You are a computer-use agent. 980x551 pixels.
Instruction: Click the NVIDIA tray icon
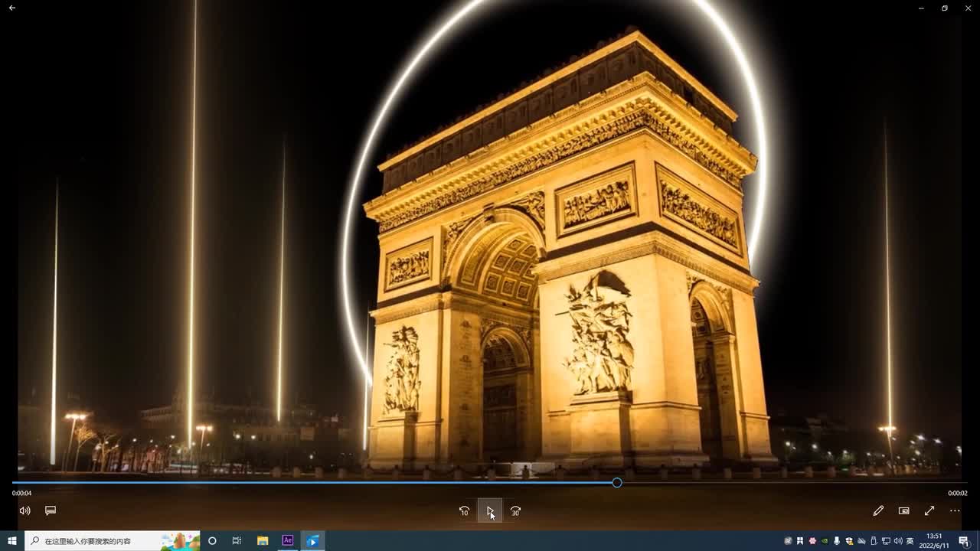click(825, 541)
